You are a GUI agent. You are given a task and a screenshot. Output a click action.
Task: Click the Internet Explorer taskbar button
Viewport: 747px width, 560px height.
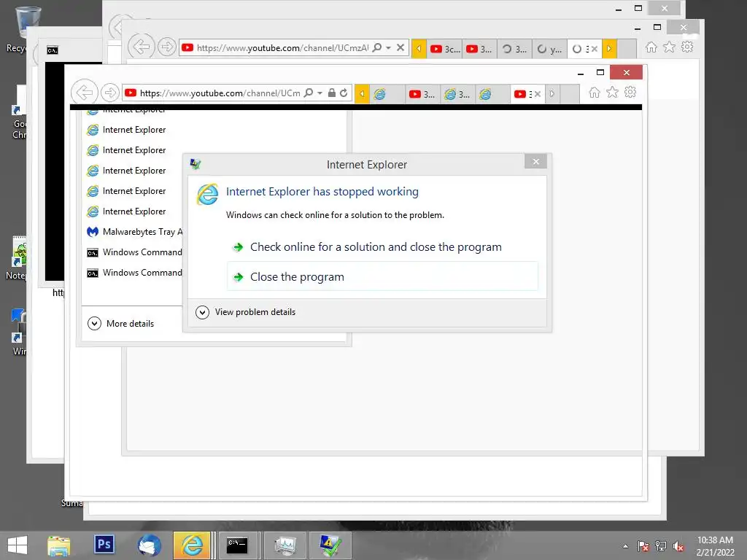coord(192,545)
